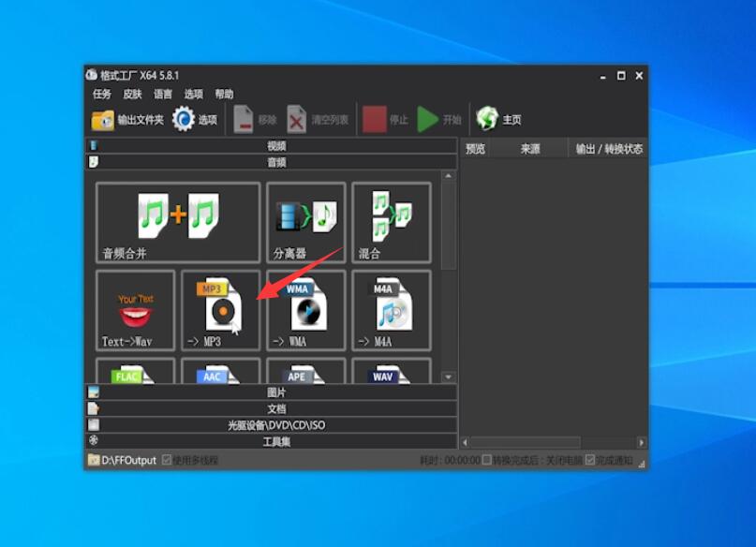Pick the APE format tile
The image size is (756, 547).
click(x=306, y=371)
